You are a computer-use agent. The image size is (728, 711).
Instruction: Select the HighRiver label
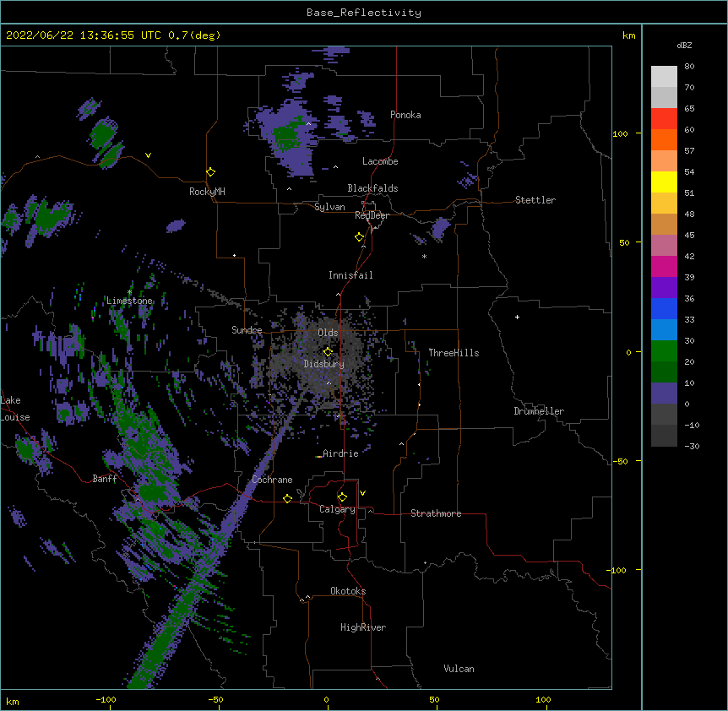click(x=363, y=627)
